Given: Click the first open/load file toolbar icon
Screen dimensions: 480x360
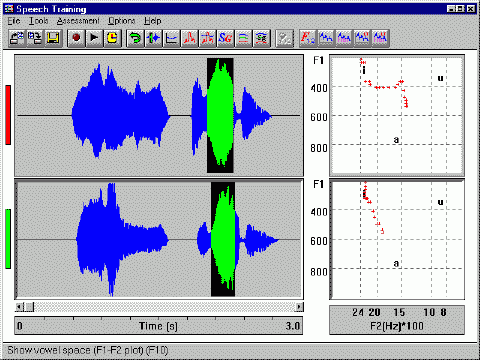Looking at the screenshot, I should (17, 38).
